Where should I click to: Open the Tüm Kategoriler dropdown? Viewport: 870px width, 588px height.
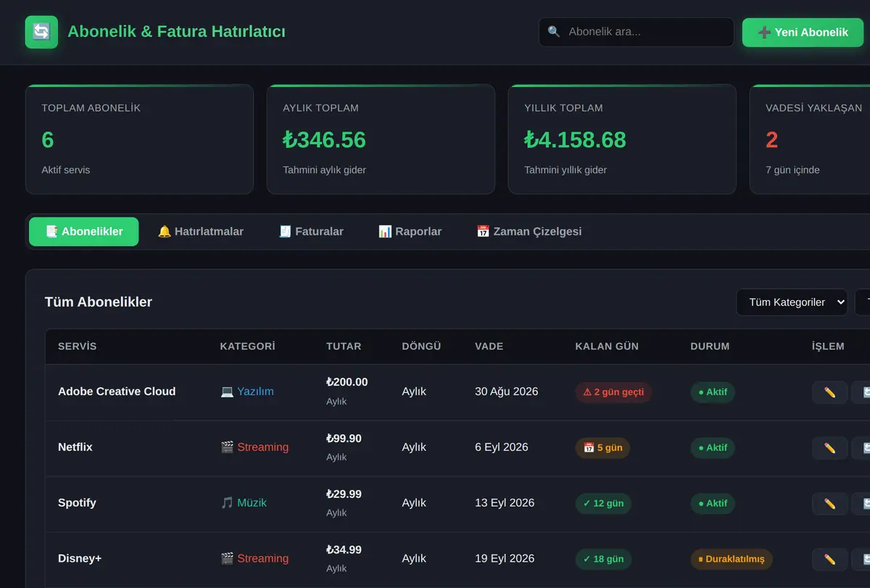coord(792,302)
